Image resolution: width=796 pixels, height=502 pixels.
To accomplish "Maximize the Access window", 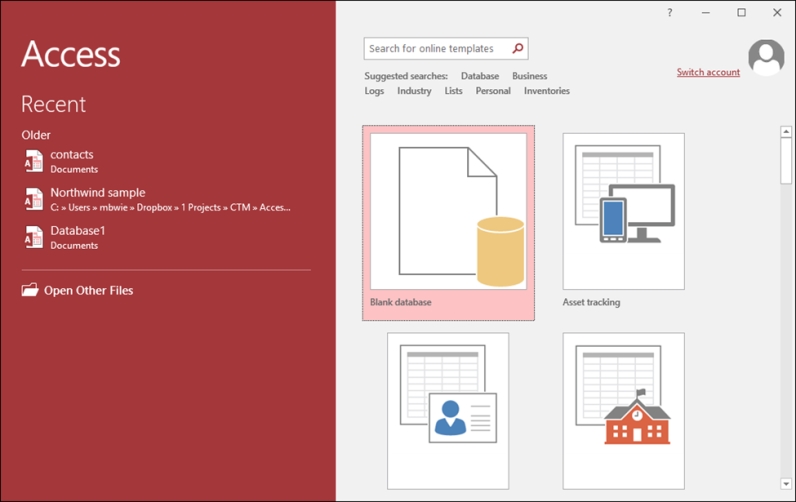I will 742,13.
